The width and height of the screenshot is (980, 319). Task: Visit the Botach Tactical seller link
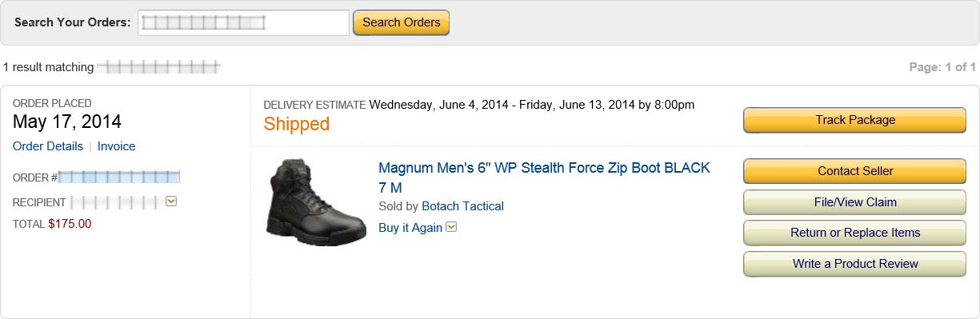coord(462,206)
